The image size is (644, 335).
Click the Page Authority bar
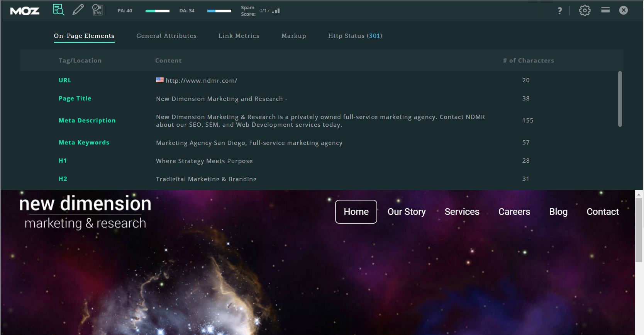pyautogui.click(x=158, y=11)
